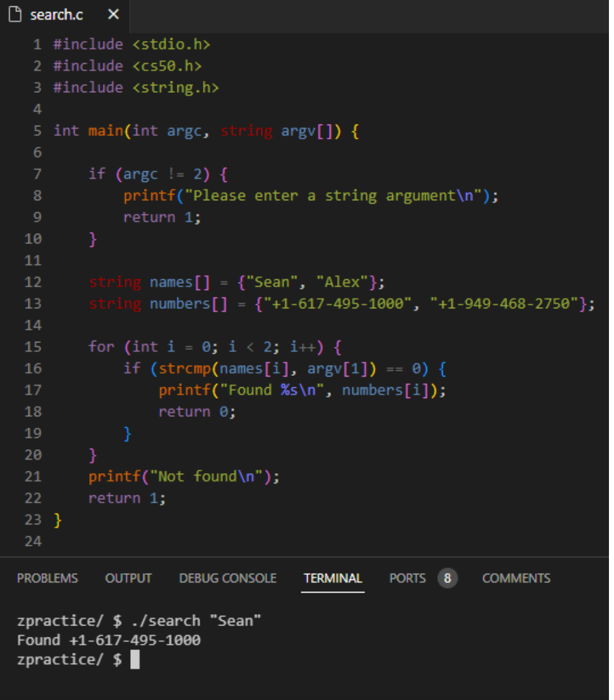Open the DEBUG CONSOLE tab
This screenshot has height=700, width=614.
[x=227, y=578]
